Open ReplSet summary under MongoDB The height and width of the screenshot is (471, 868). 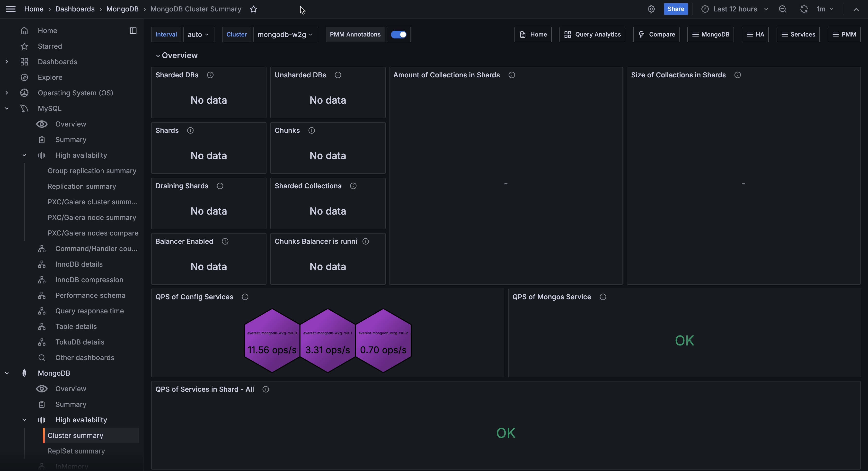click(x=76, y=451)
